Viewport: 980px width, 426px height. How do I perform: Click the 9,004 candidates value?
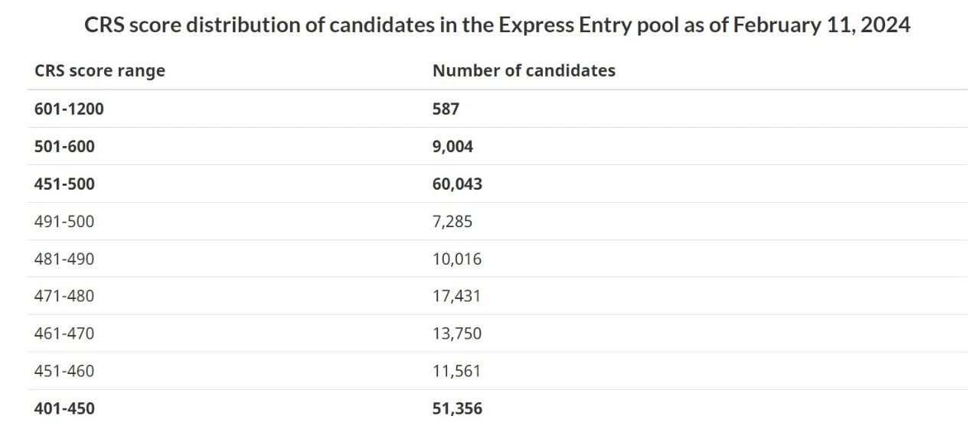pyautogui.click(x=452, y=146)
